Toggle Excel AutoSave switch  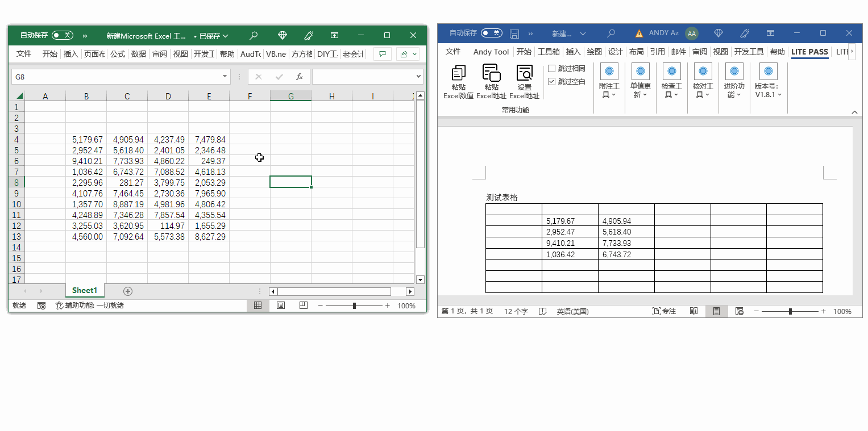pyautogui.click(x=62, y=36)
